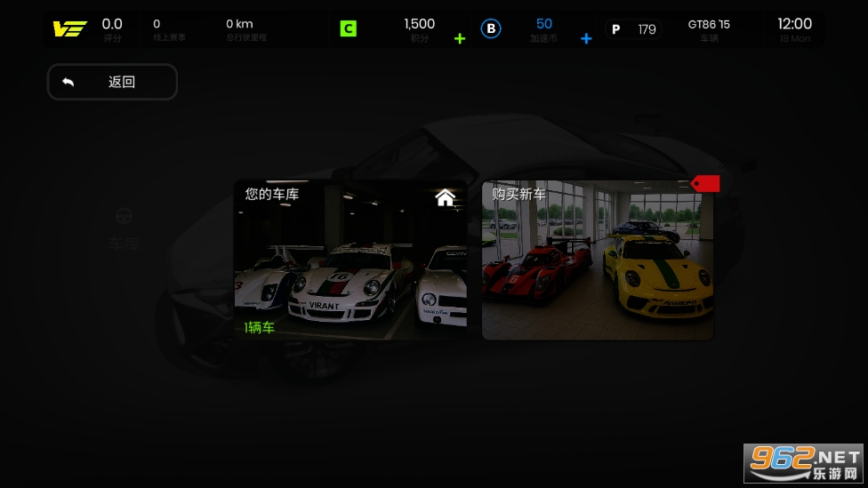
Task: Click the green 1辆车 count label
Action: [x=260, y=327]
